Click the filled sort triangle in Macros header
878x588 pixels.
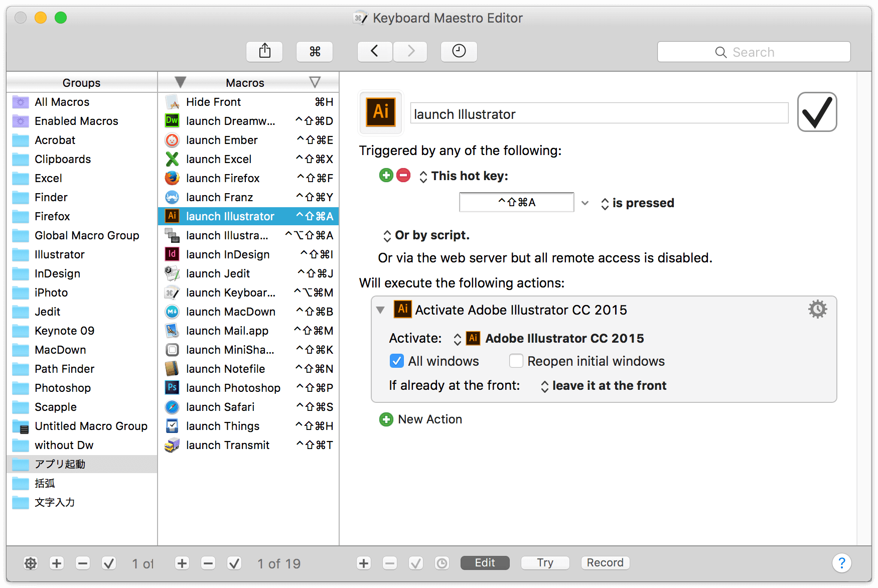pos(181,82)
